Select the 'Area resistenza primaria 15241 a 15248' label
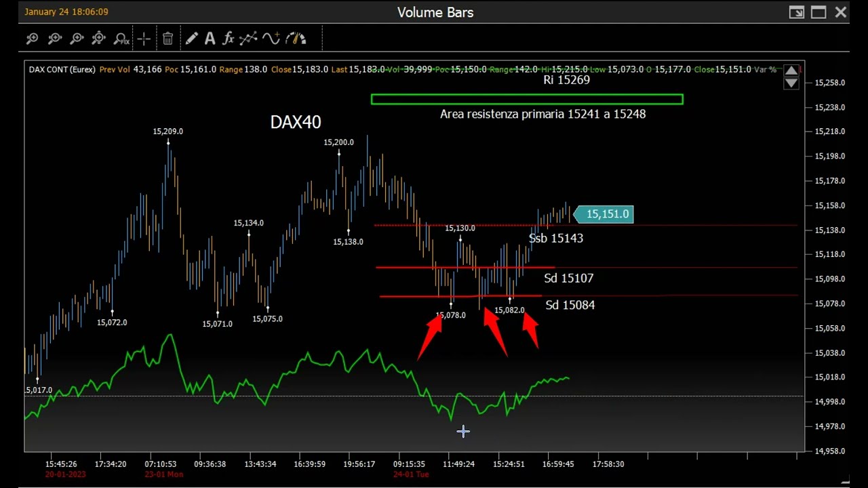Screen dimensions: 868x488 point(542,114)
